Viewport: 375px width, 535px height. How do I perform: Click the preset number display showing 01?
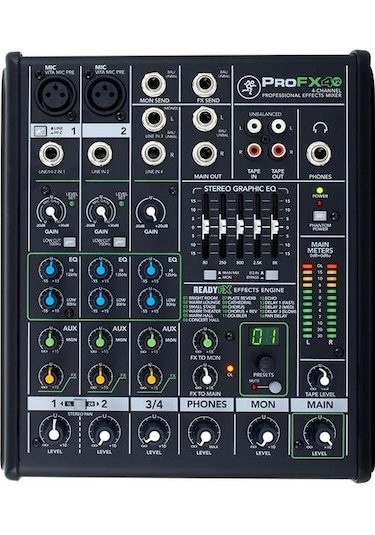(x=264, y=337)
